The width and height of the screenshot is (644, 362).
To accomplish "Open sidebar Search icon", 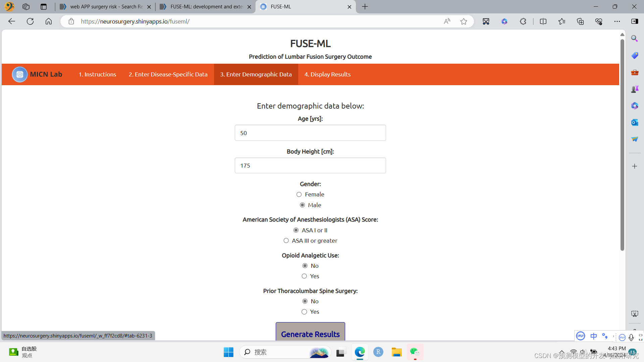I will coord(635,39).
